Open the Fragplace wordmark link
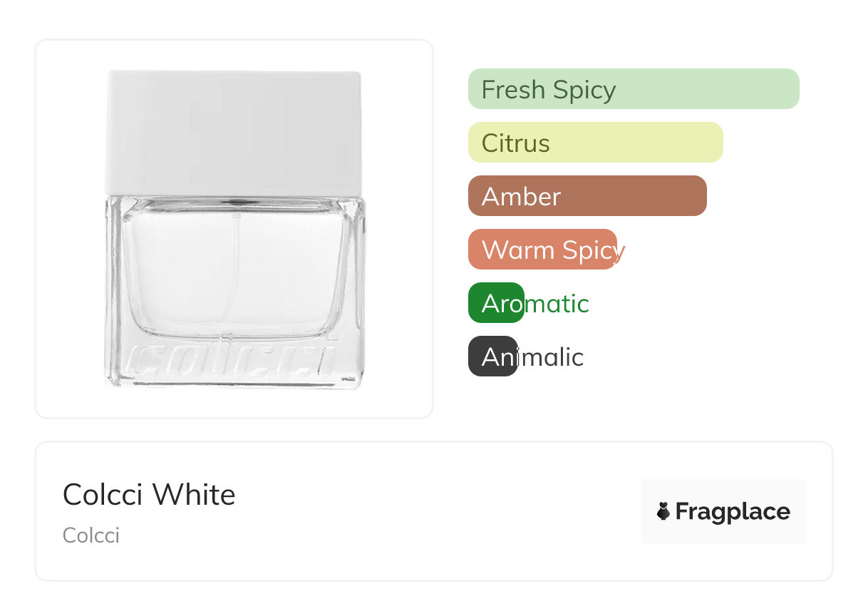This screenshot has width=868, height=616. pos(732,511)
